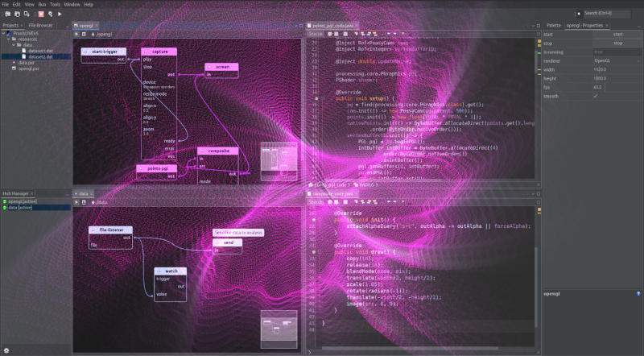Screen dimensions: 644x356
Task: Click the opengl graph overview minimap
Action: point(279,162)
